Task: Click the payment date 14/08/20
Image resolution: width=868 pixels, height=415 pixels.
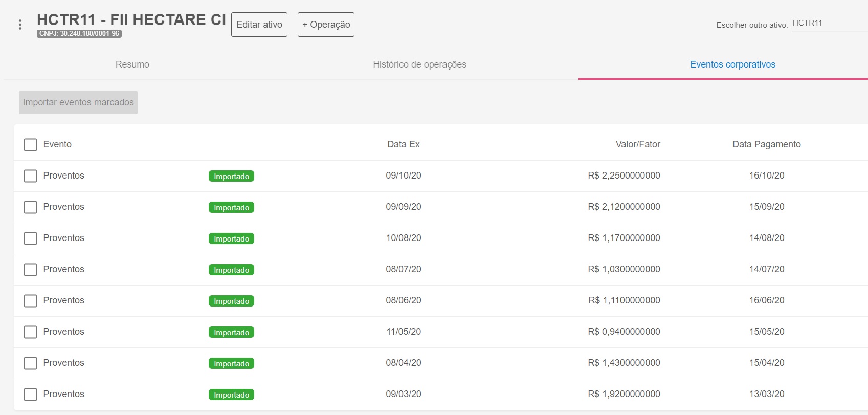Action: point(767,238)
